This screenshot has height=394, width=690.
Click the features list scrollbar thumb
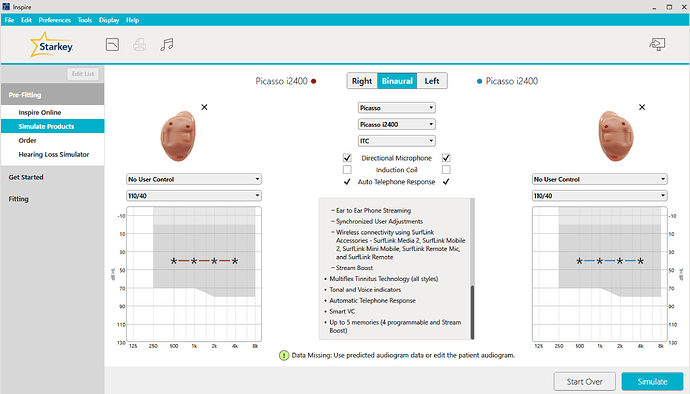[x=472, y=312]
